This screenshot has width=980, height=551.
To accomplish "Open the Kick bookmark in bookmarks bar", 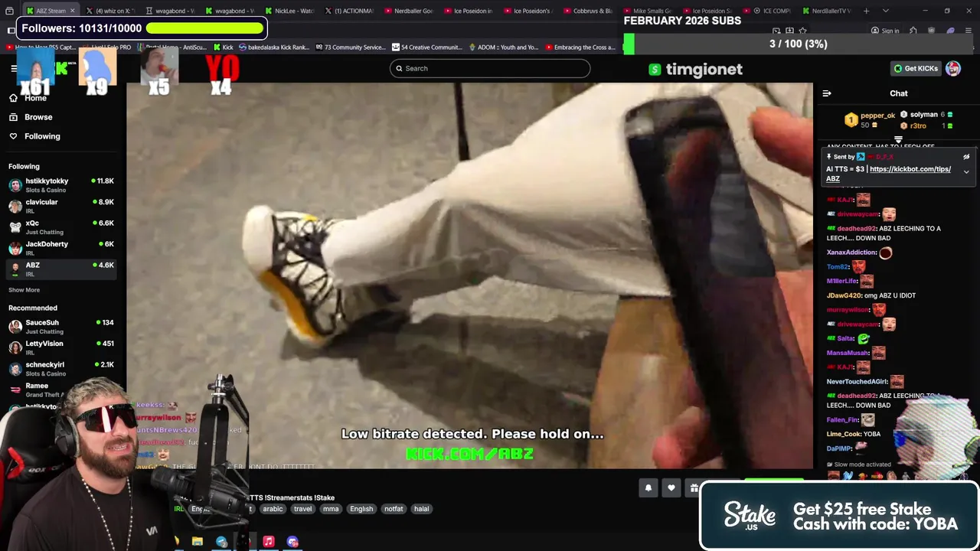I will (223, 47).
